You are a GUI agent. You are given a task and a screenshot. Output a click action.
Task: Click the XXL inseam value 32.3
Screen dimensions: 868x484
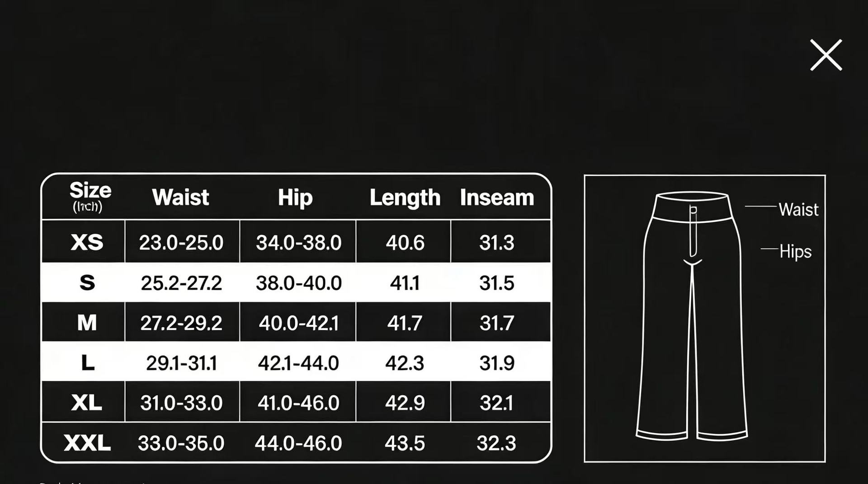pos(496,443)
